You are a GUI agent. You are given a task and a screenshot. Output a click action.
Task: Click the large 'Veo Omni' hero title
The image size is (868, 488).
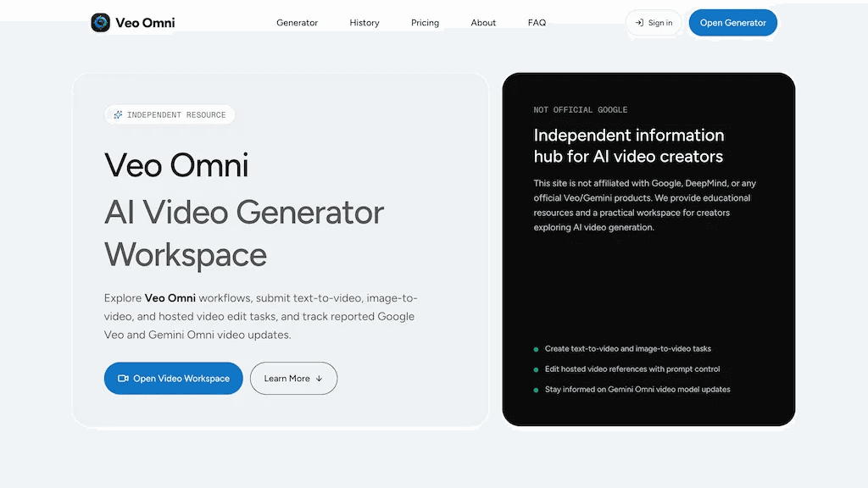click(176, 165)
